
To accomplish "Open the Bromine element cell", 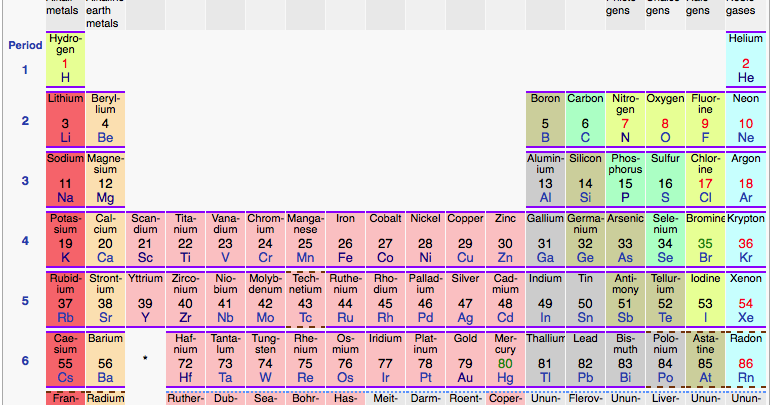I will pos(705,239).
